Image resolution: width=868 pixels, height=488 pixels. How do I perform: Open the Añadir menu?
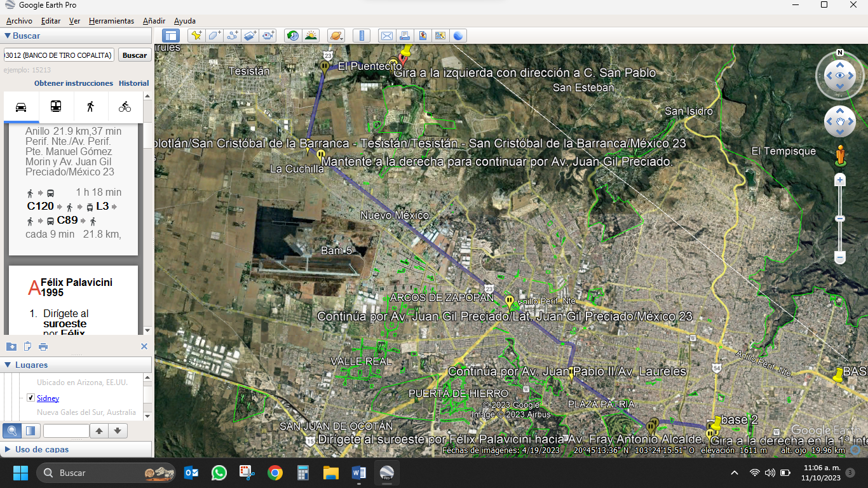(x=154, y=21)
